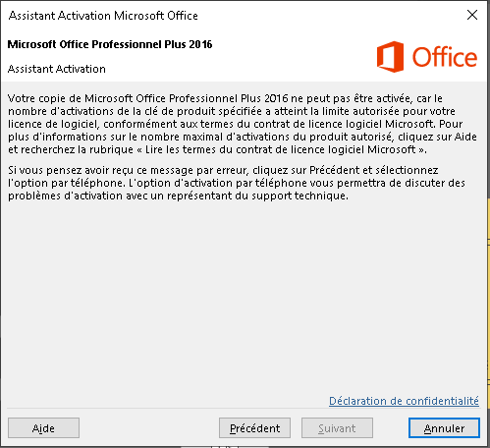Click the greyed-out Suivant button
Screen dimensions: 490x448
337,427
